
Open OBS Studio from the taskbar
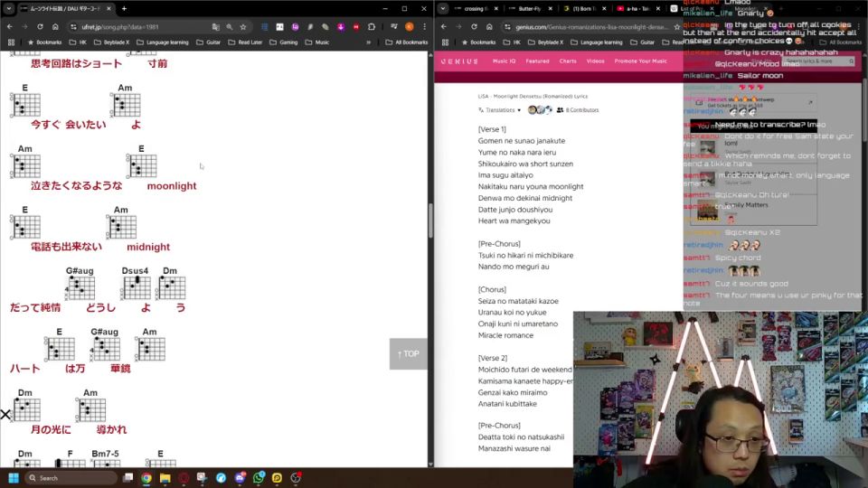pos(297,478)
